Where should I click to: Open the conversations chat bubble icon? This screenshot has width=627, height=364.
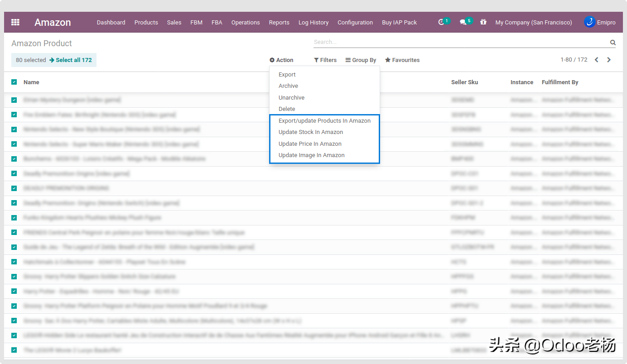(x=463, y=22)
